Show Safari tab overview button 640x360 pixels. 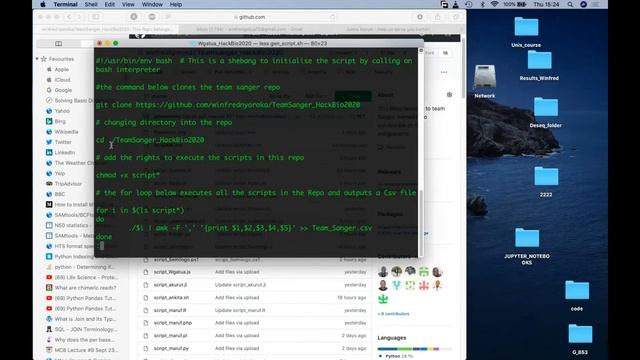coord(456,17)
